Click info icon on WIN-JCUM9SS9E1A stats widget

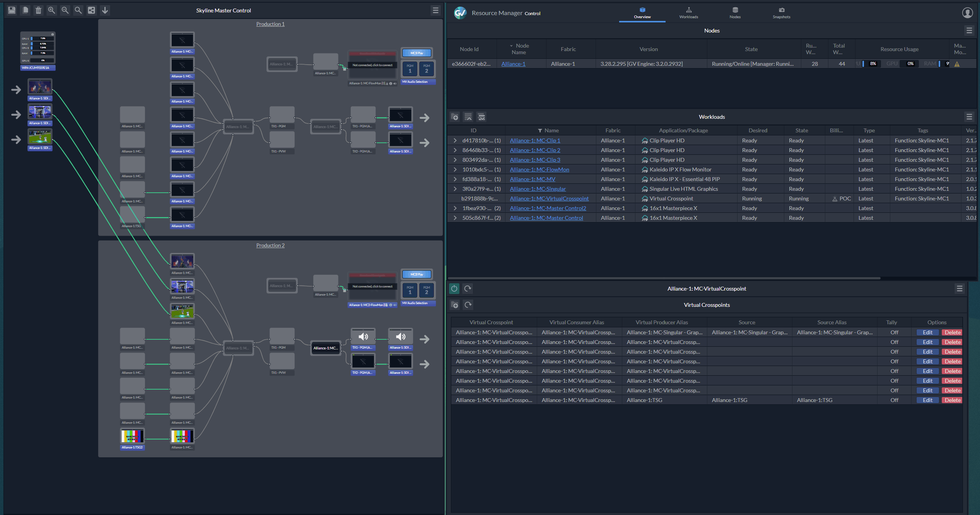tap(53, 34)
